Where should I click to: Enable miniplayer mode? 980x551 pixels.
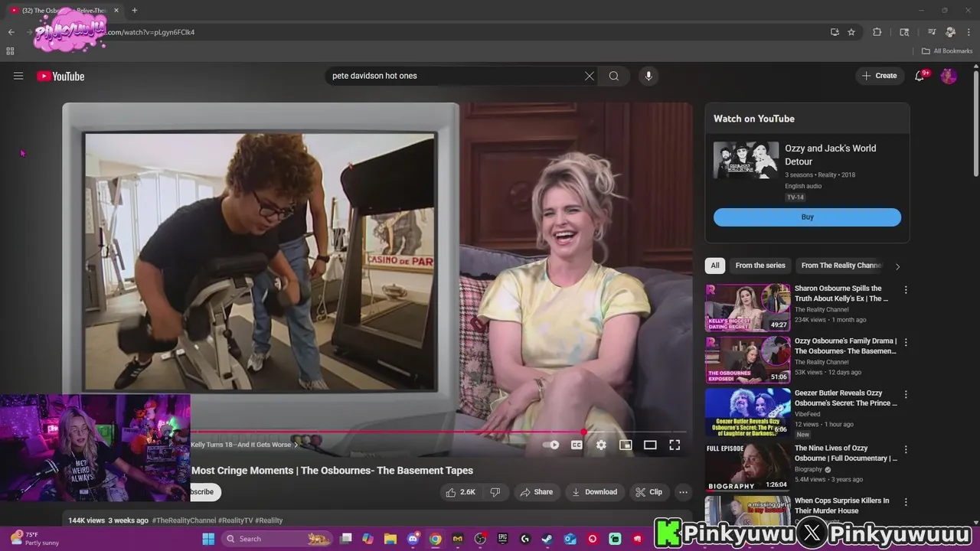(626, 445)
